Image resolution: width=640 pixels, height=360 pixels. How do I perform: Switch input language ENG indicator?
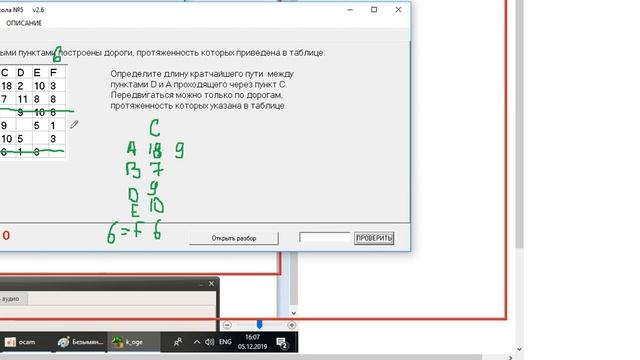pos(225,342)
